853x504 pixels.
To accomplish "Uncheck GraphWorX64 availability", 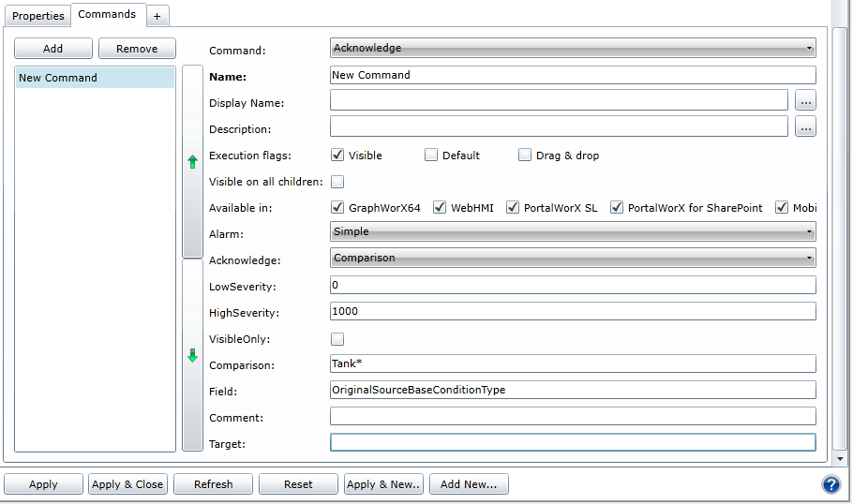I will coord(337,208).
